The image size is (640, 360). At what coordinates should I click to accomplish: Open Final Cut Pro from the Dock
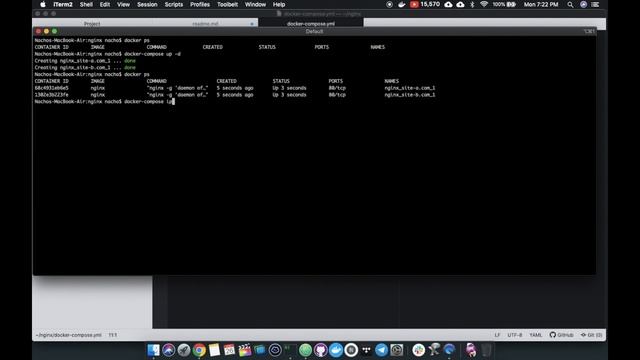[244, 350]
